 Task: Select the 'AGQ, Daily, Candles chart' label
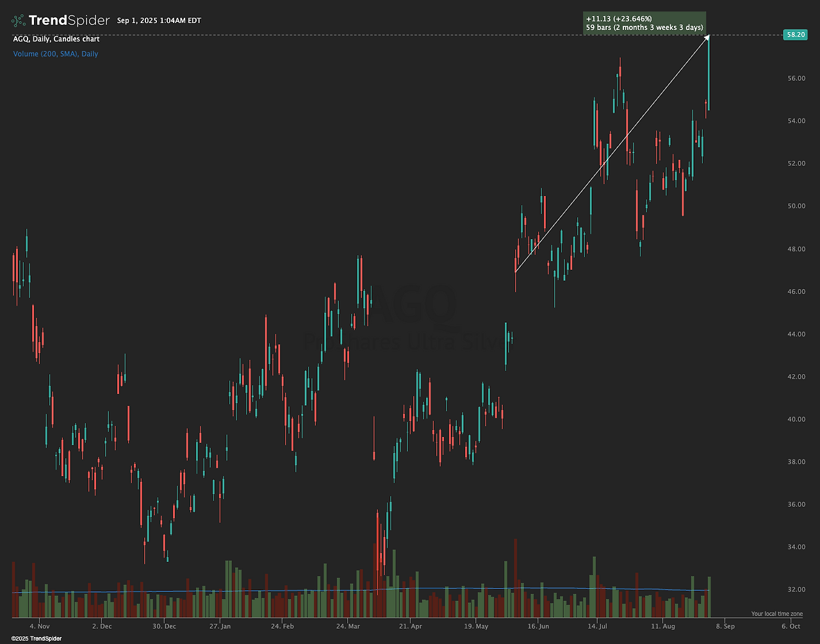[x=56, y=39]
